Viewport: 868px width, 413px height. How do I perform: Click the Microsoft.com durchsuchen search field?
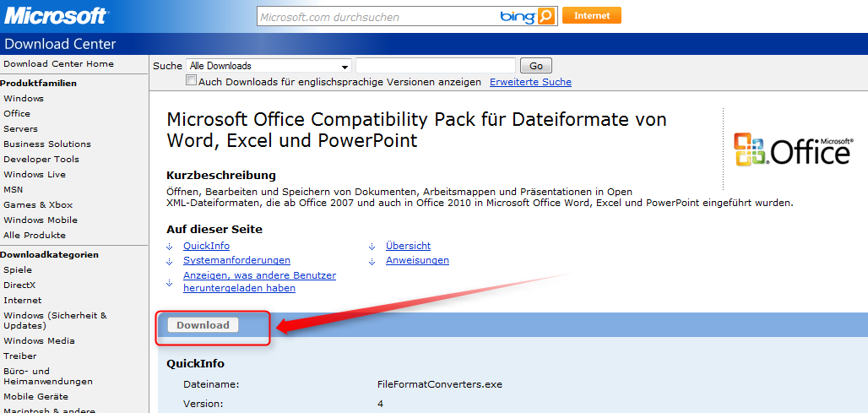(378, 17)
